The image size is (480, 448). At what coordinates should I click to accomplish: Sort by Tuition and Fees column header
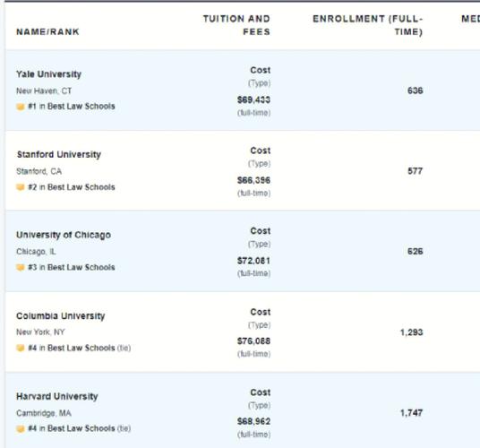coord(236,25)
